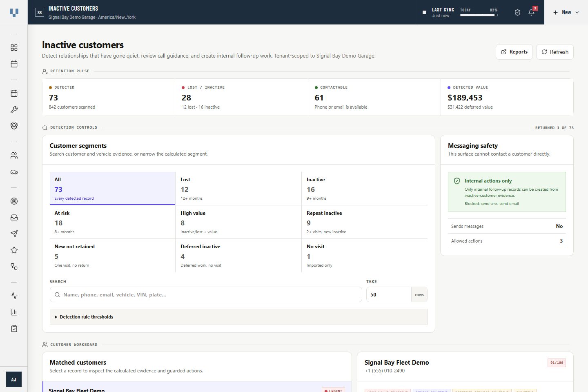
Task: Select the No visit segment
Action: tap(365, 256)
